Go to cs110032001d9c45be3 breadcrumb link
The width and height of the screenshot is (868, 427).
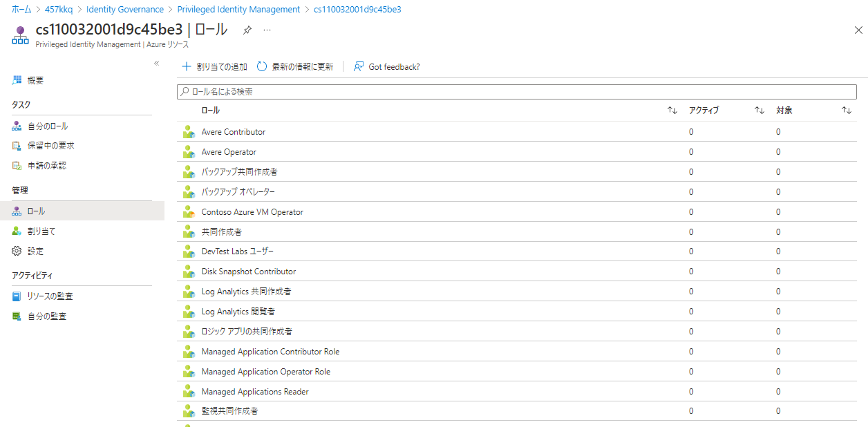point(357,10)
